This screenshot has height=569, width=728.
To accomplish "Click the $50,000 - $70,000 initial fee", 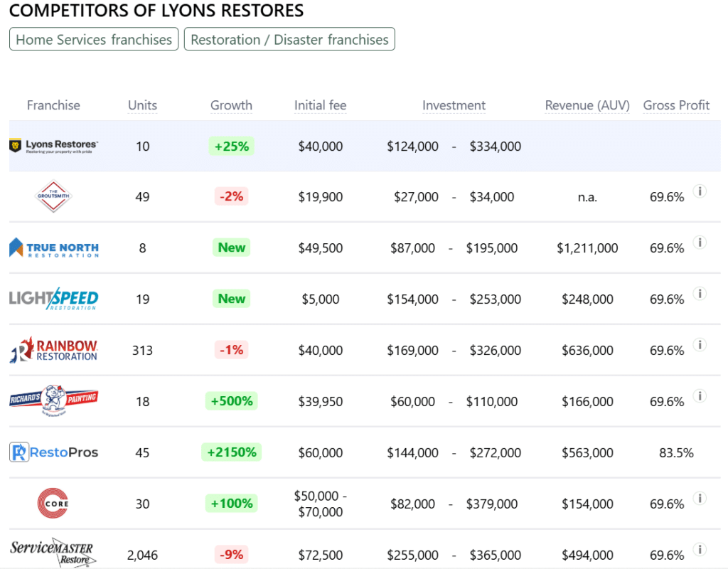I will click(x=321, y=504).
